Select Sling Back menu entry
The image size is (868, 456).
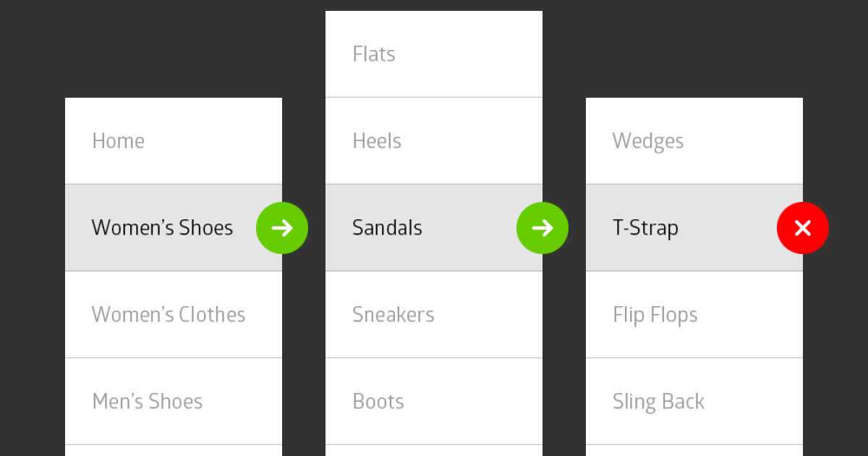click(x=658, y=402)
